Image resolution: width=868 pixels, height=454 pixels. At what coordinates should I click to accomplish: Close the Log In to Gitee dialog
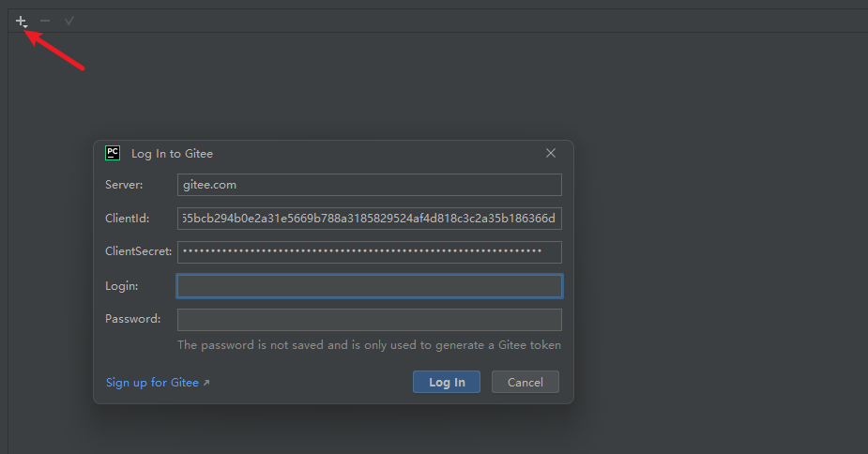coord(550,153)
